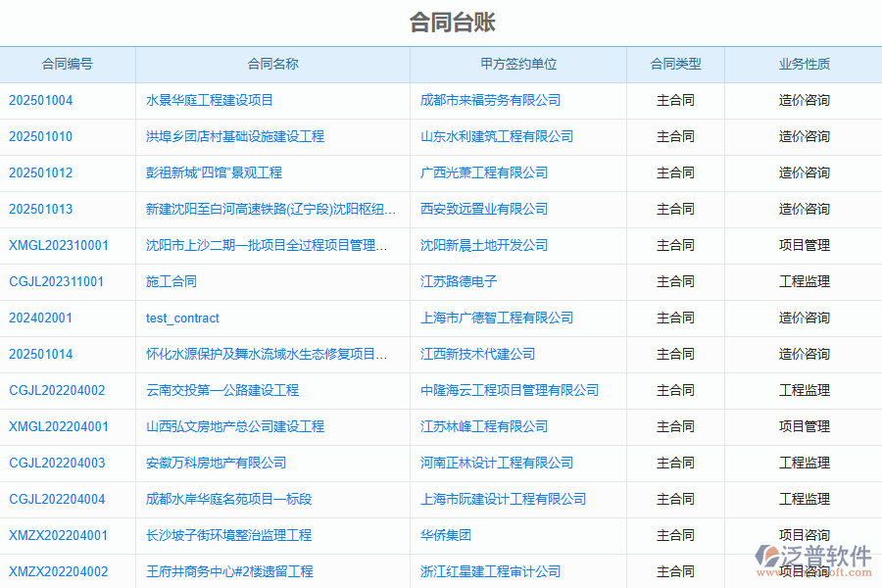The width and height of the screenshot is (882, 588).
Task: Open 水景华庭工程建设项目 contract name
Action: tap(210, 100)
